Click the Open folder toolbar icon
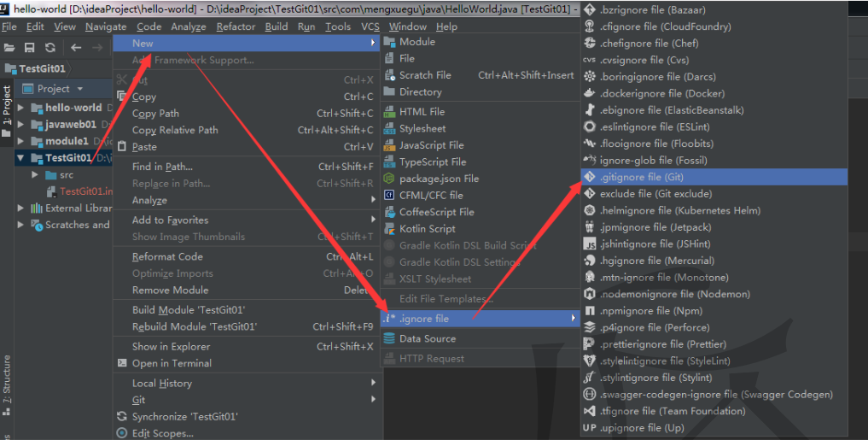Image resolution: width=868 pixels, height=440 pixels. point(9,48)
